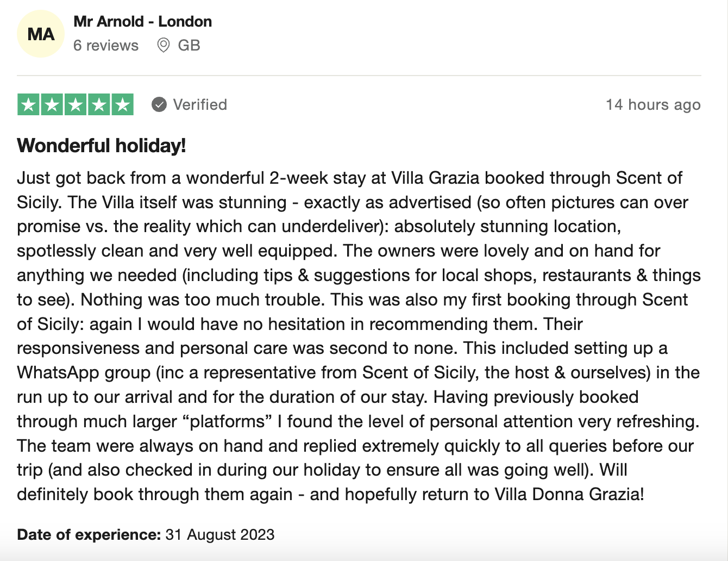728x561 pixels.
Task: Select the fifth green rating star
Action: click(x=122, y=104)
